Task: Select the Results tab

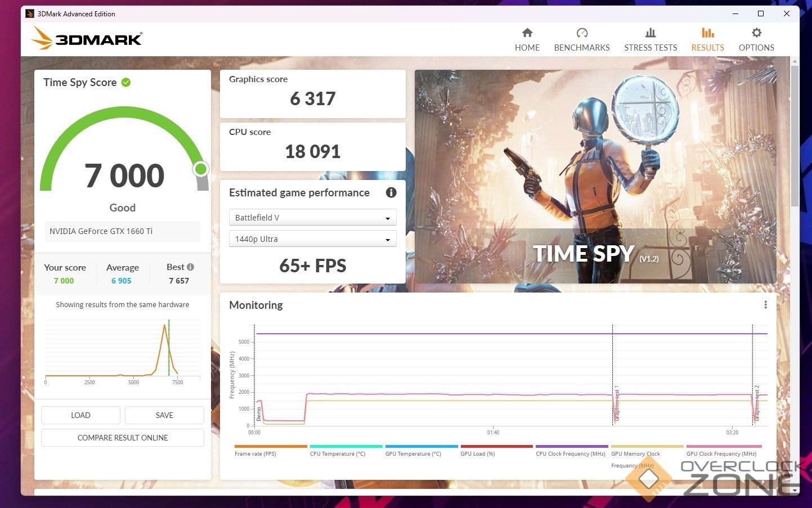Action: pos(707,39)
